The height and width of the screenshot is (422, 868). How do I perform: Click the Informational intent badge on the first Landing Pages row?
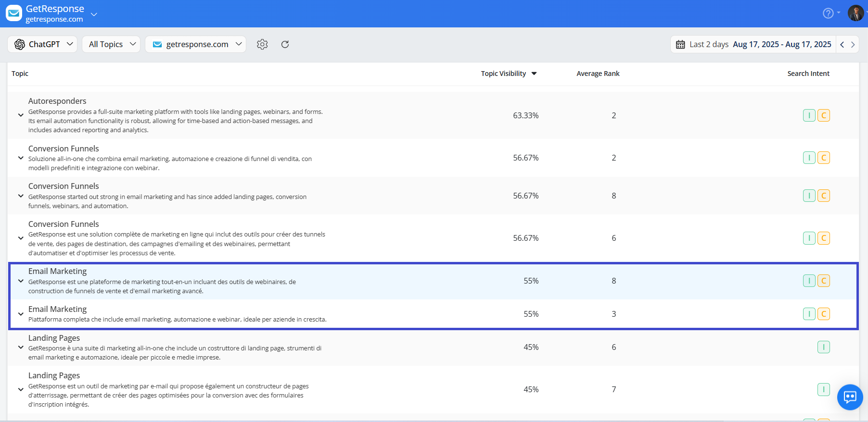(824, 347)
